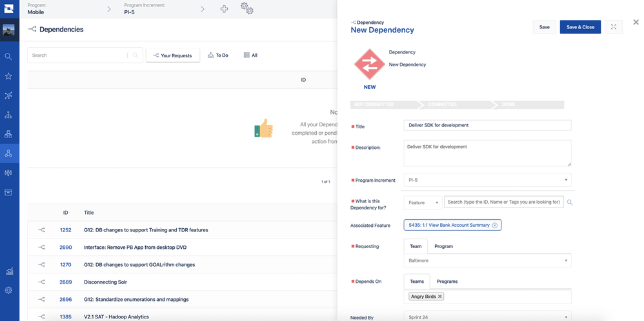Expand the dependency panel to full screen
644x321 pixels.
point(614,27)
